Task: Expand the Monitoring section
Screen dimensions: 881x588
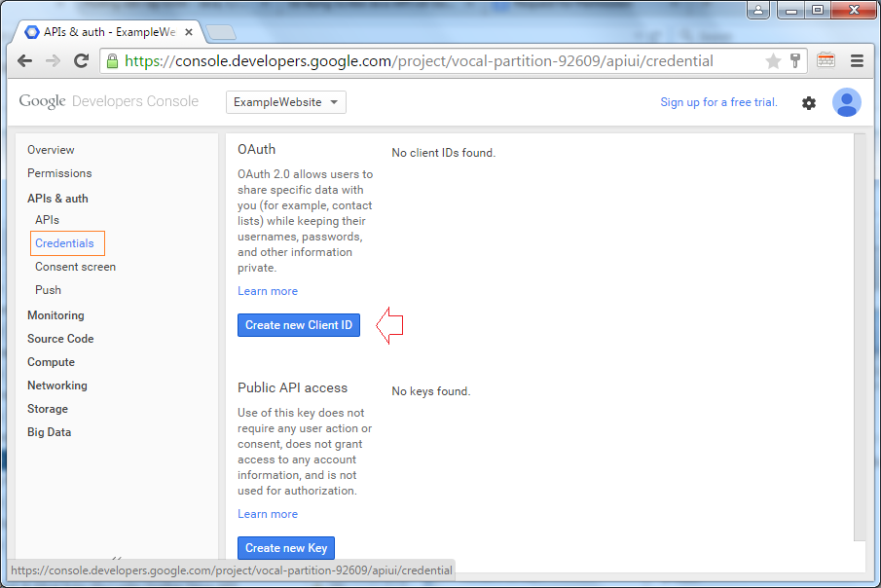Action: pos(55,315)
